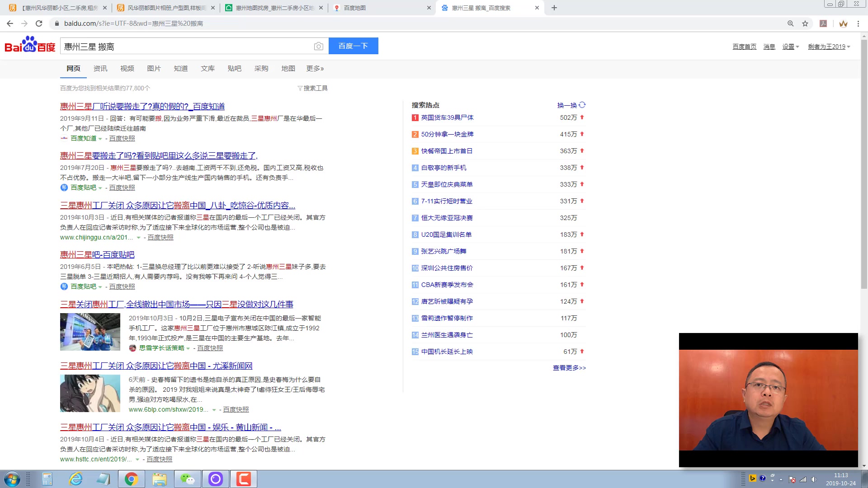Open 消息 link in header
This screenshot has height=488, width=868.
[x=769, y=47]
